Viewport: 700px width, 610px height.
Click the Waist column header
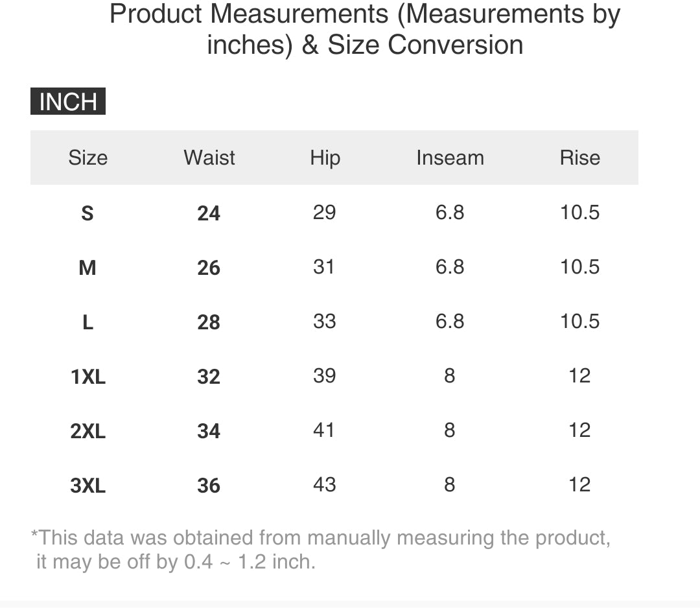coord(209,158)
